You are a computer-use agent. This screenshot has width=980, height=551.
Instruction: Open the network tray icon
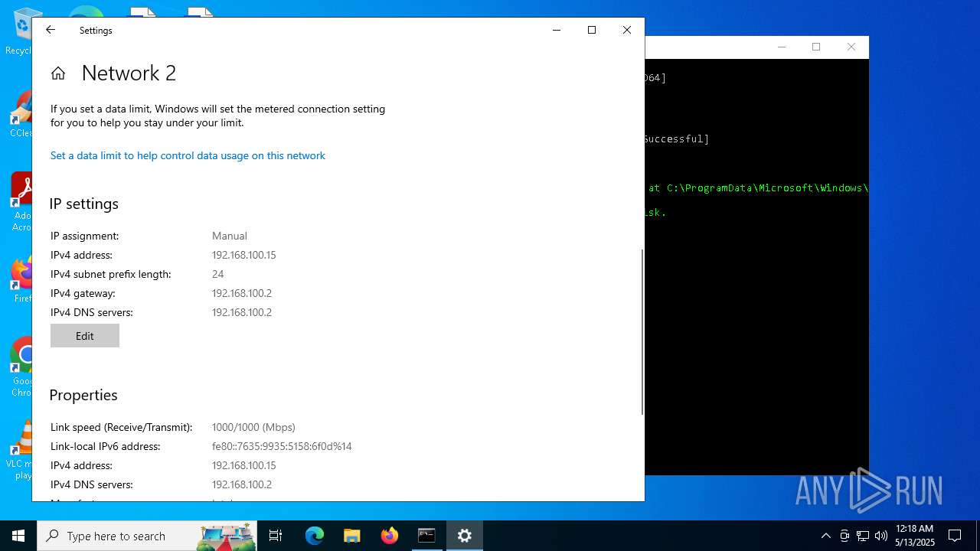click(x=863, y=536)
